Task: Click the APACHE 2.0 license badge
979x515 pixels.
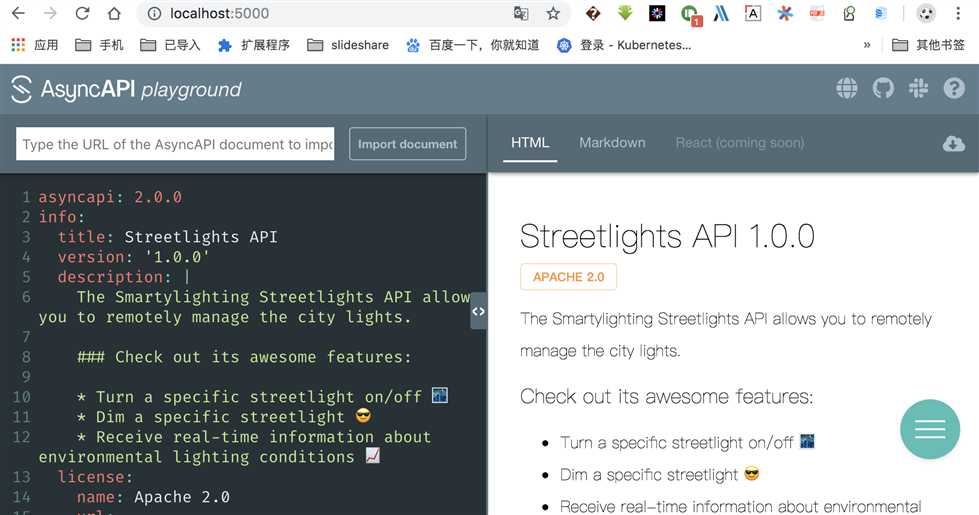Action: pos(568,277)
